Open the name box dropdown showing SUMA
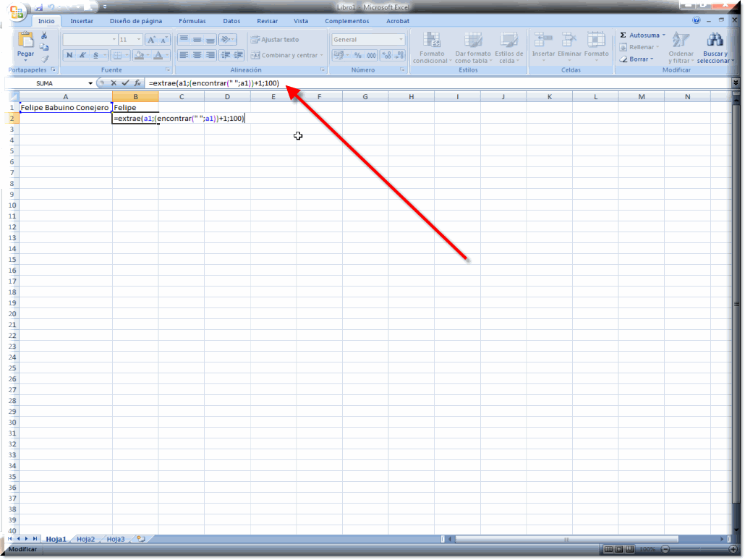This screenshot has width=745, height=560. 90,83
